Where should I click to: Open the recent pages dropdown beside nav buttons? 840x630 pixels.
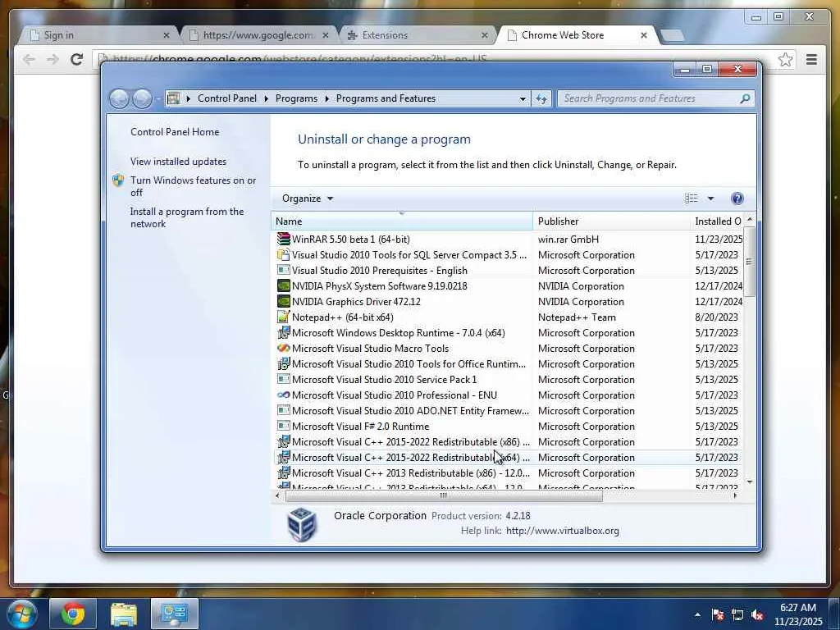(157, 98)
